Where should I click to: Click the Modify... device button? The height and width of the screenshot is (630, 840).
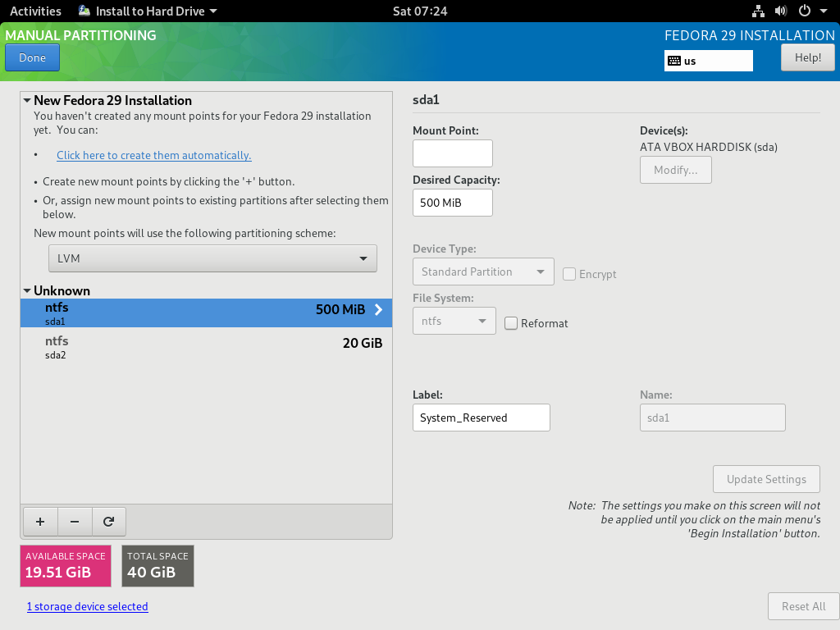point(676,170)
